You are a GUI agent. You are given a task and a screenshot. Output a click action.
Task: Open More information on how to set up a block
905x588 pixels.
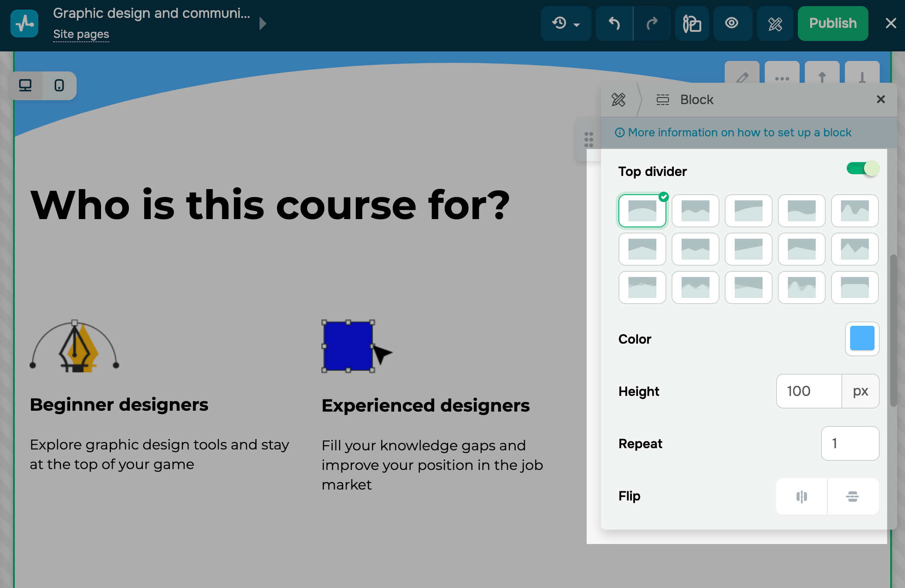coord(739,132)
